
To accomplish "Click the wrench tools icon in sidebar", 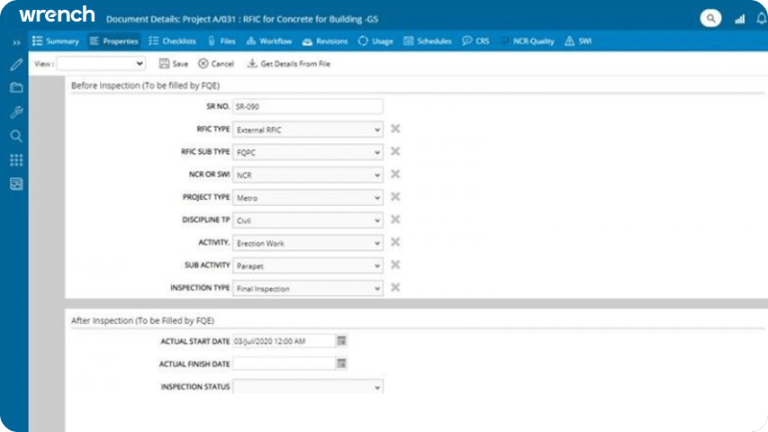I will point(17,112).
